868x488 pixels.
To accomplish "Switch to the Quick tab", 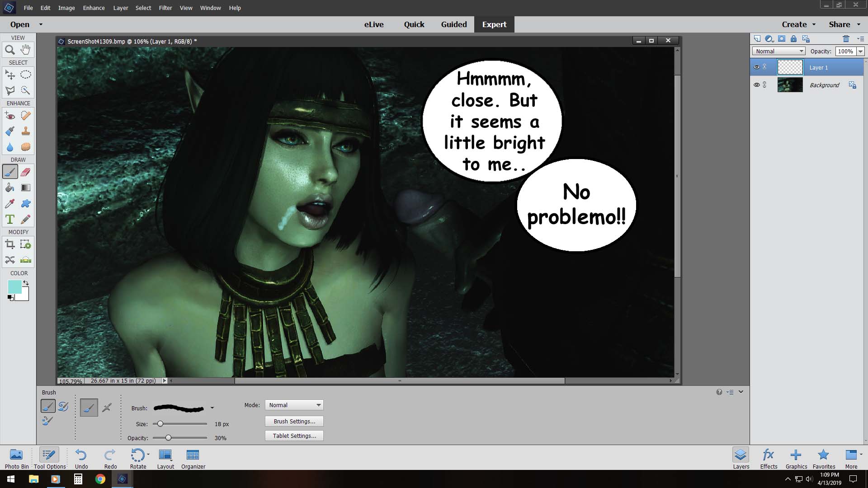I will (x=414, y=24).
